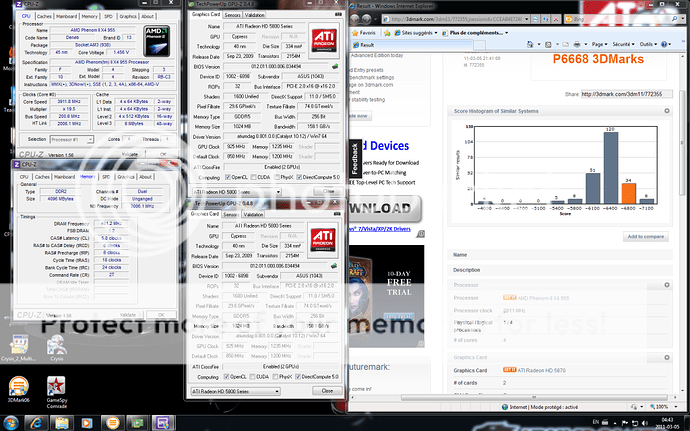Click the Add to compare button
The width and height of the screenshot is (690, 431).
pos(647,236)
